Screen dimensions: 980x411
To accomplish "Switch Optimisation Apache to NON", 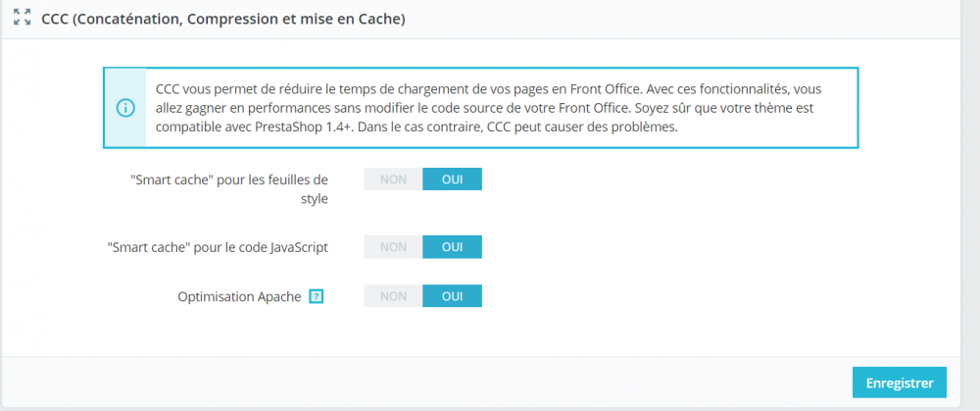I will tap(393, 296).
